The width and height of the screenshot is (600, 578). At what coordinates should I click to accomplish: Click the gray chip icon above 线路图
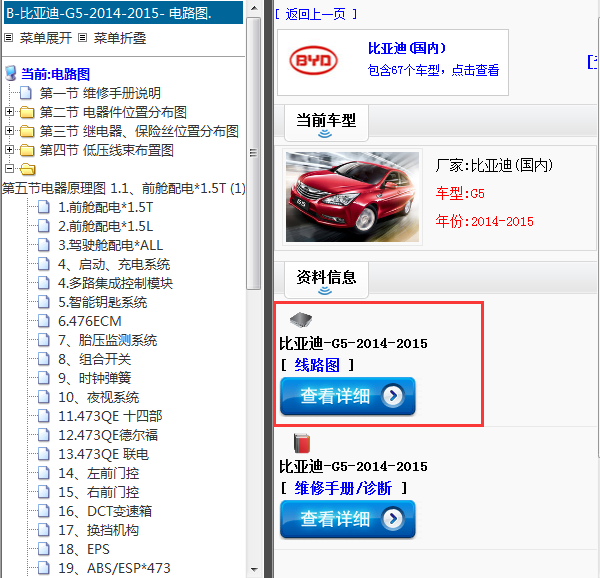pyautogui.click(x=301, y=320)
